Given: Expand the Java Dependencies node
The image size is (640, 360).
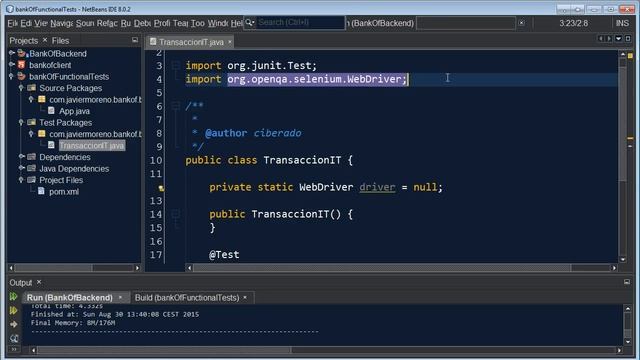Looking at the screenshot, I should tap(21, 168).
